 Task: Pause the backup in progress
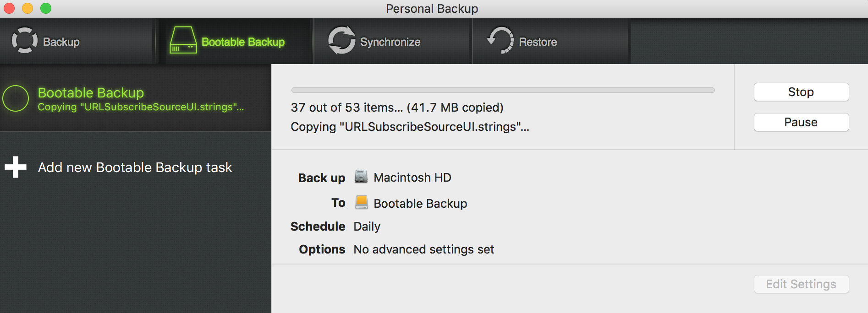pos(801,122)
